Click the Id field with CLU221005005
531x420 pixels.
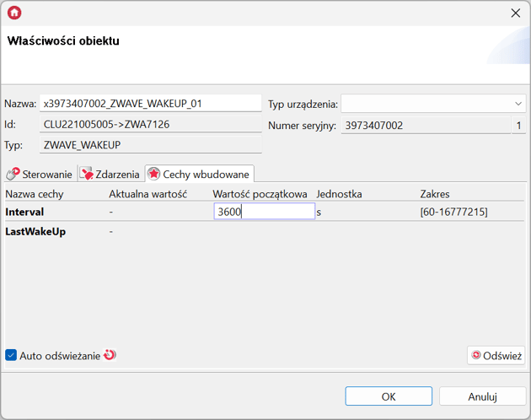click(x=150, y=125)
